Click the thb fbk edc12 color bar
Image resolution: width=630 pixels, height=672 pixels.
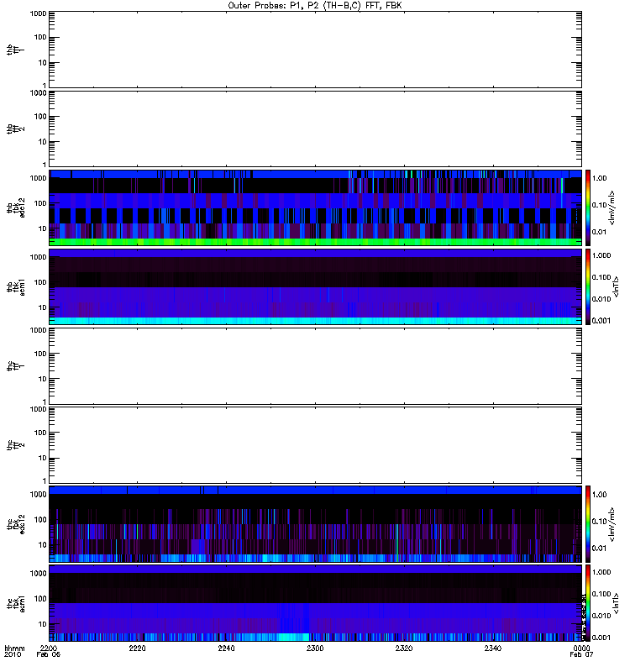coord(588,207)
